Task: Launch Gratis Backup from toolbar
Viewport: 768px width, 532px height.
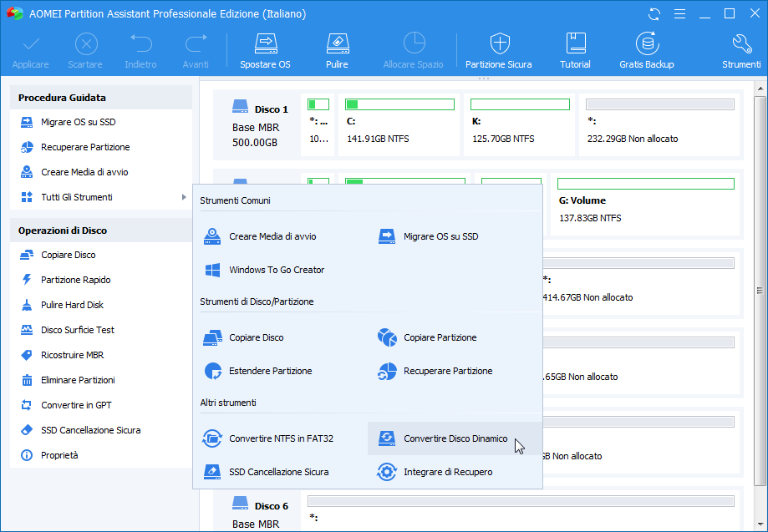Action: tap(647, 51)
